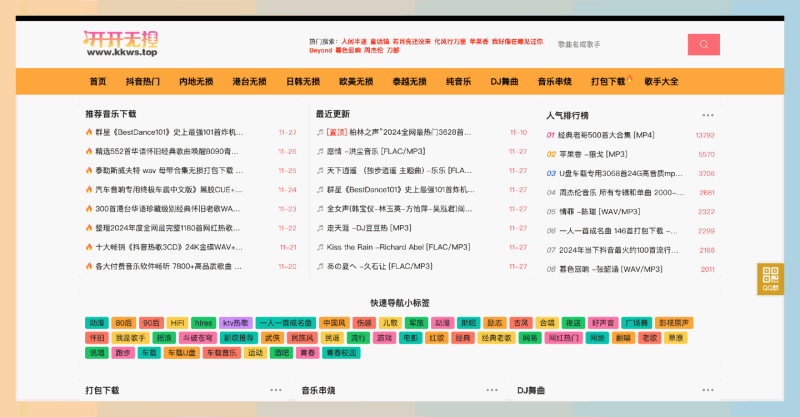Select the 车载音乐 tag
This screenshot has height=417, width=800.
[x=221, y=353]
